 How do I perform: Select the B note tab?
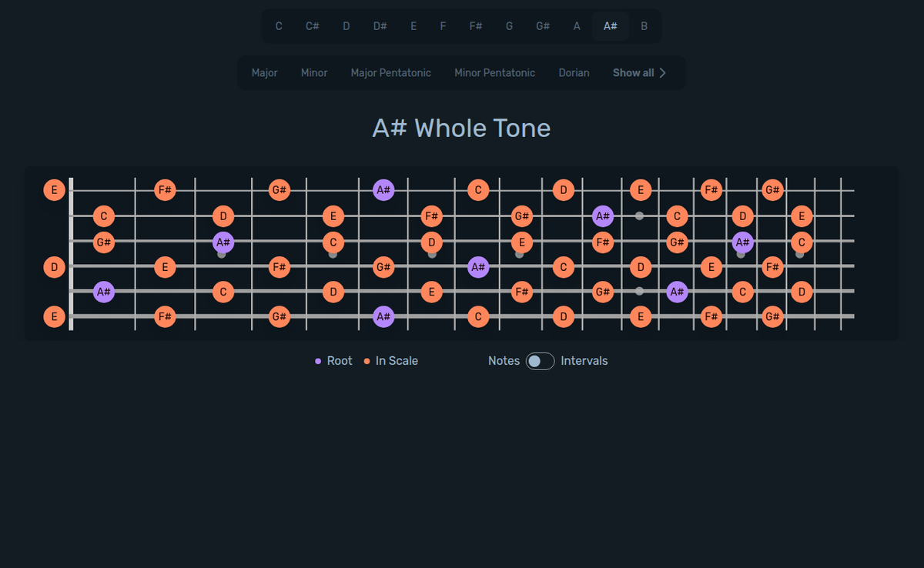click(644, 25)
